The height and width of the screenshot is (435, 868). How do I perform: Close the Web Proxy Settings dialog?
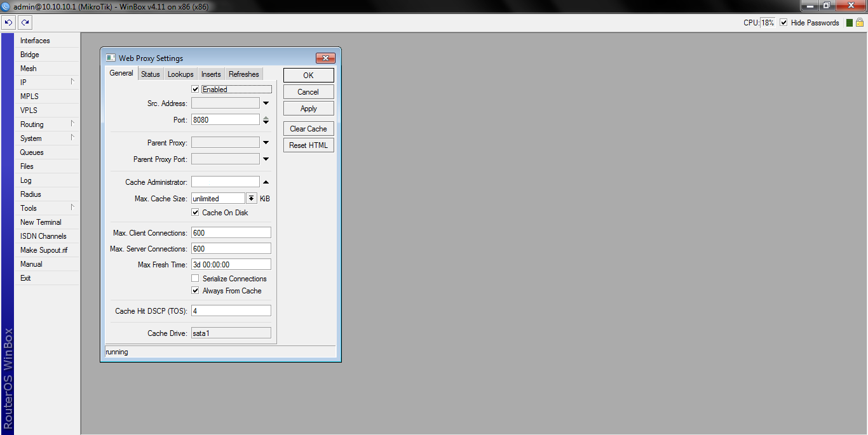tap(325, 58)
